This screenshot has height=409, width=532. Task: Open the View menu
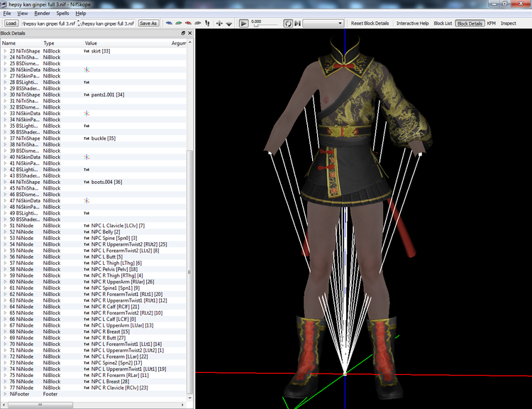pyautogui.click(x=23, y=13)
